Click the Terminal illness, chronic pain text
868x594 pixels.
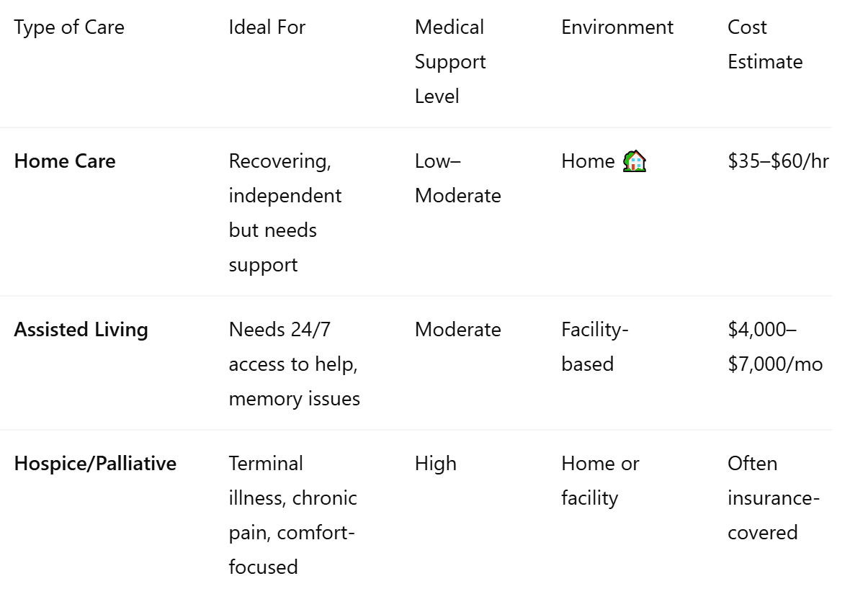(293, 498)
